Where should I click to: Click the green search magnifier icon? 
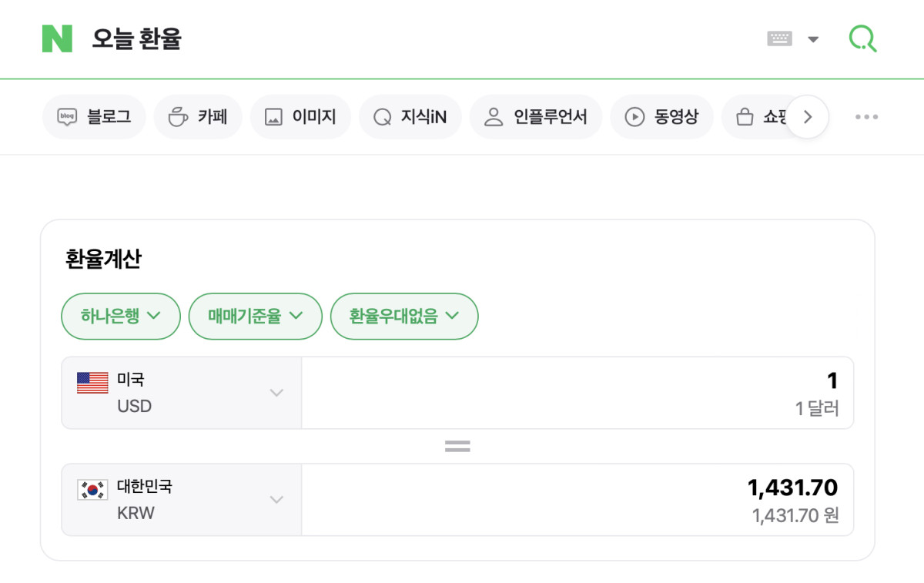(x=863, y=38)
